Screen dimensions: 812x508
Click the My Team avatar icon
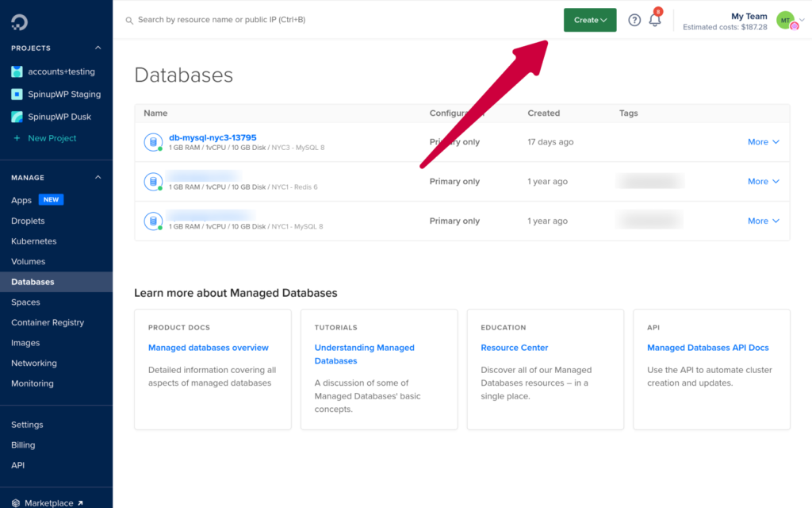(x=786, y=19)
